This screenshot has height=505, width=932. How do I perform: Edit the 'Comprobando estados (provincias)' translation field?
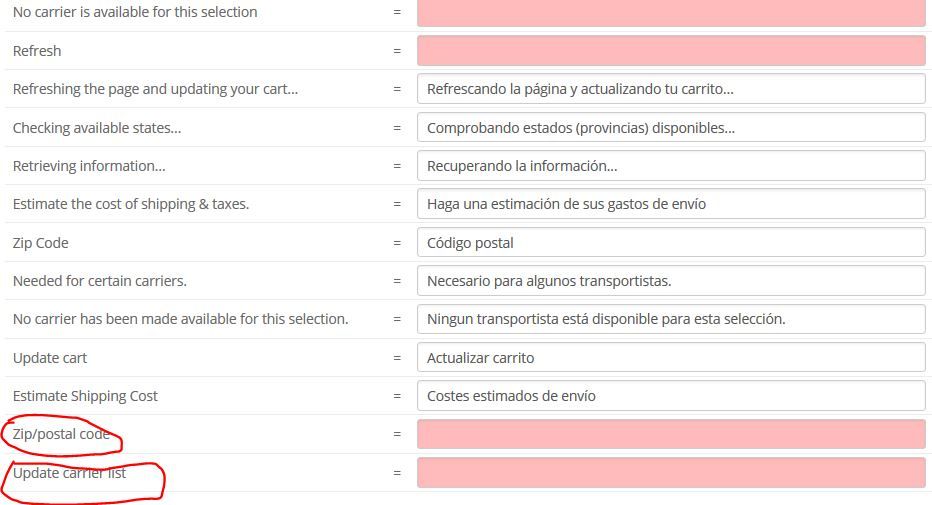point(671,128)
